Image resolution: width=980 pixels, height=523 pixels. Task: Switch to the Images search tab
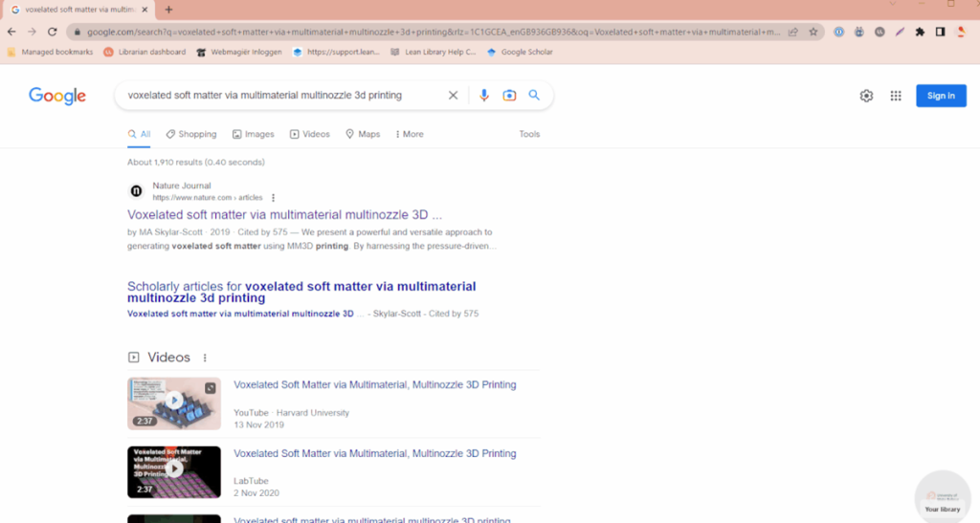tap(253, 135)
